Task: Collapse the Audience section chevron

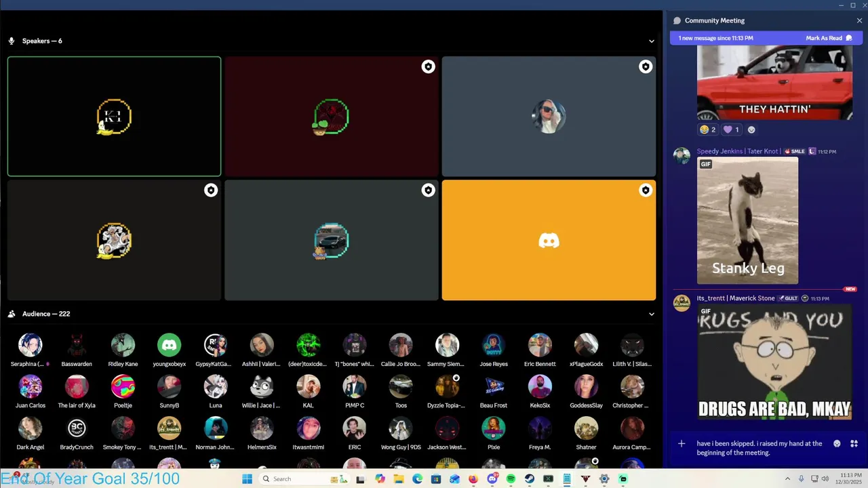Action: 652,314
